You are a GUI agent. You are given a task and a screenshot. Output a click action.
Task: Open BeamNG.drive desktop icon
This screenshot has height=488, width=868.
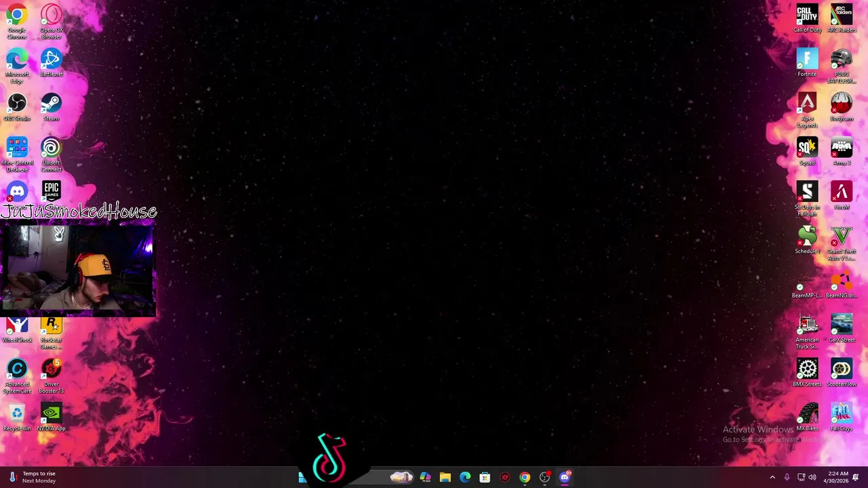point(842,284)
